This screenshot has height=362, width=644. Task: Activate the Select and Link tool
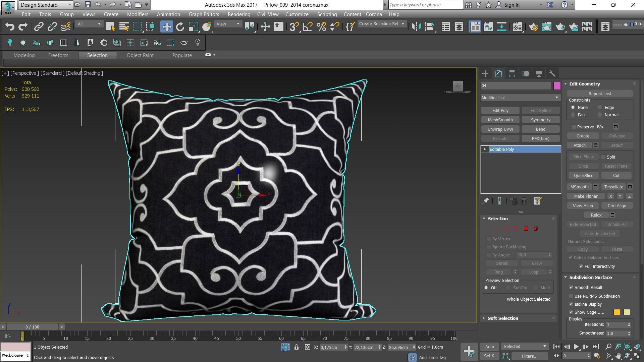39,27
